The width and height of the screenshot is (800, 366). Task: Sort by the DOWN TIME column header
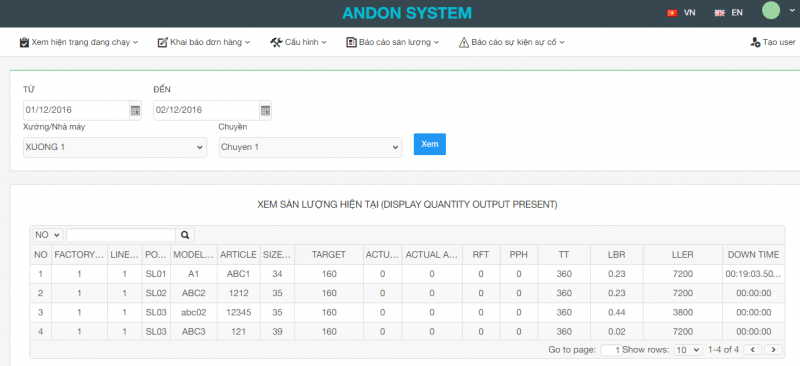click(754, 254)
